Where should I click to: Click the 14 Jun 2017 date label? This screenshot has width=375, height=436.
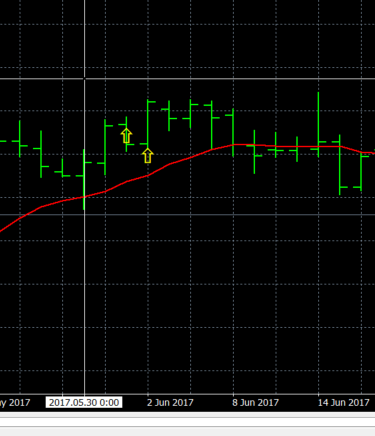pos(343,402)
